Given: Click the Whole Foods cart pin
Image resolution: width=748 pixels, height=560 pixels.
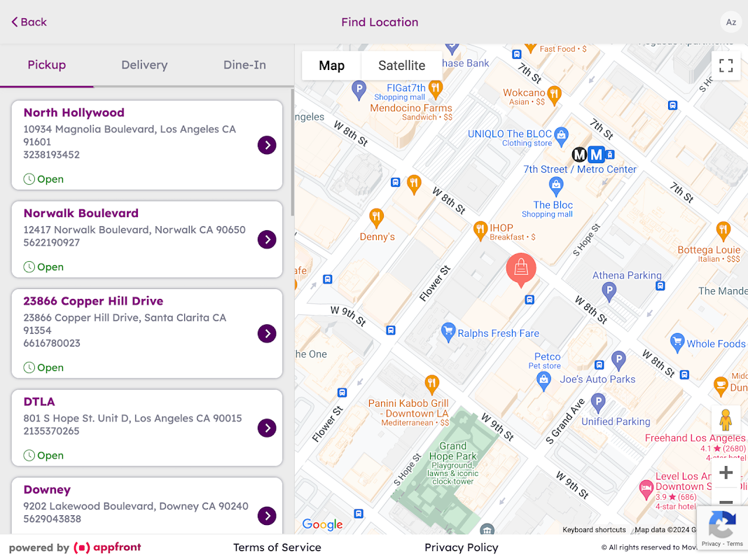Looking at the screenshot, I should [x=677, y=343].
